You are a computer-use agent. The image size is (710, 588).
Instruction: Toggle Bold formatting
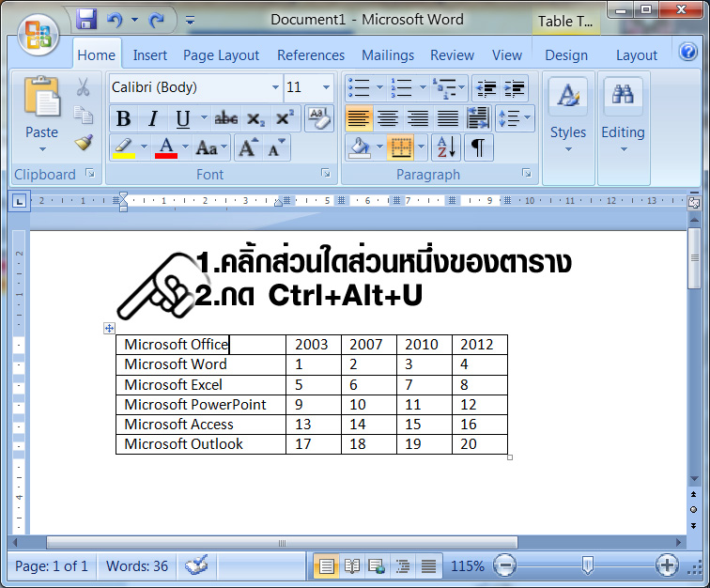pos(123,118)
